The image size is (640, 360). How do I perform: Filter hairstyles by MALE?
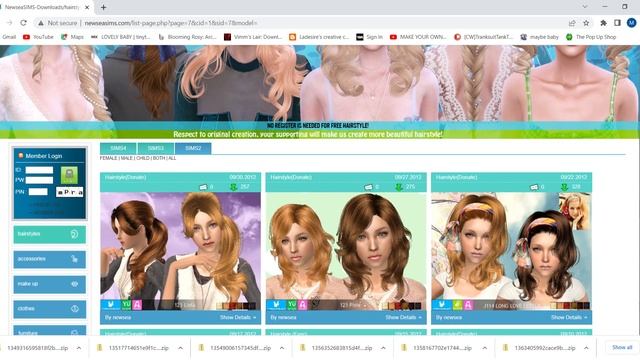point(127,158)
